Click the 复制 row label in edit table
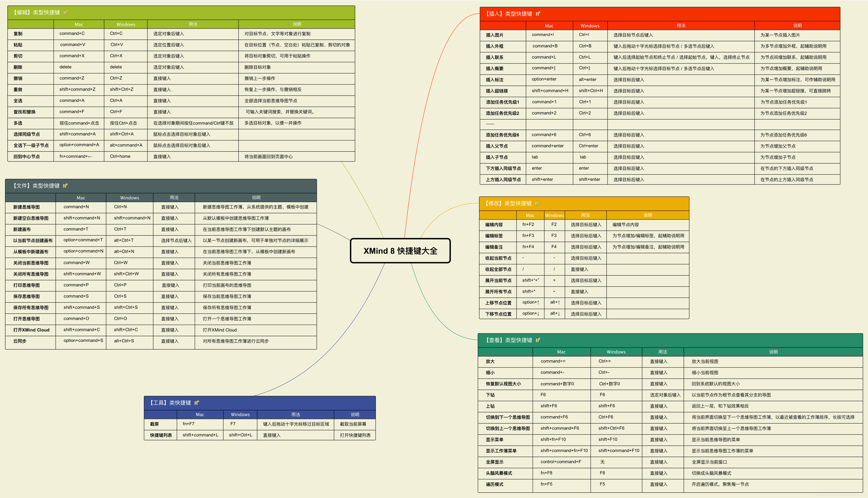The width and height of the screenshot is (868, 498). pos(18,34)
